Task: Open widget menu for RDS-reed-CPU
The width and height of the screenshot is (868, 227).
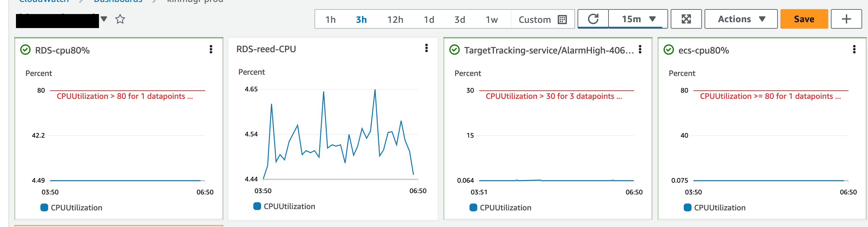Action: (x=426, y=48)
